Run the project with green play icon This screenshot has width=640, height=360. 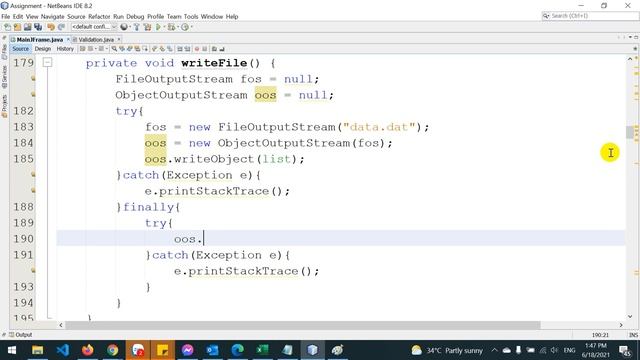coord(158,27)
